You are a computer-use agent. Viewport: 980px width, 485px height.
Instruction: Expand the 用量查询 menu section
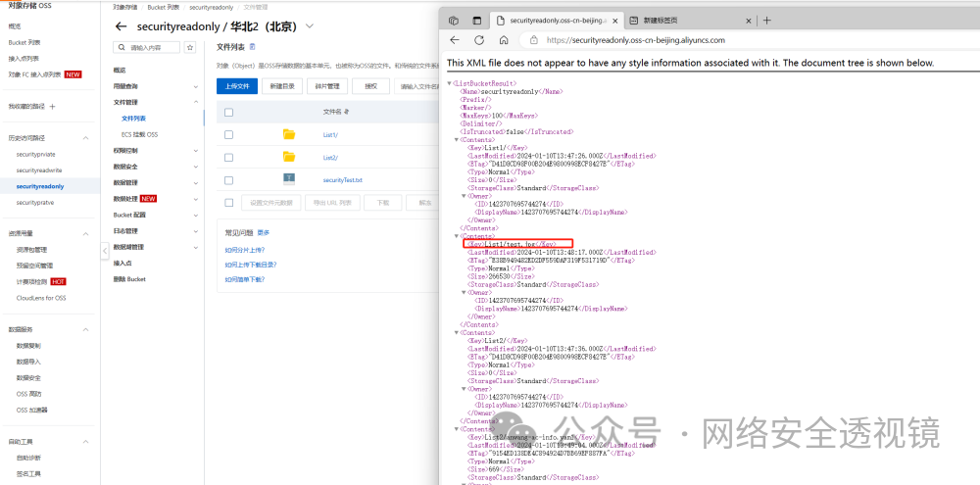[196, 86]
